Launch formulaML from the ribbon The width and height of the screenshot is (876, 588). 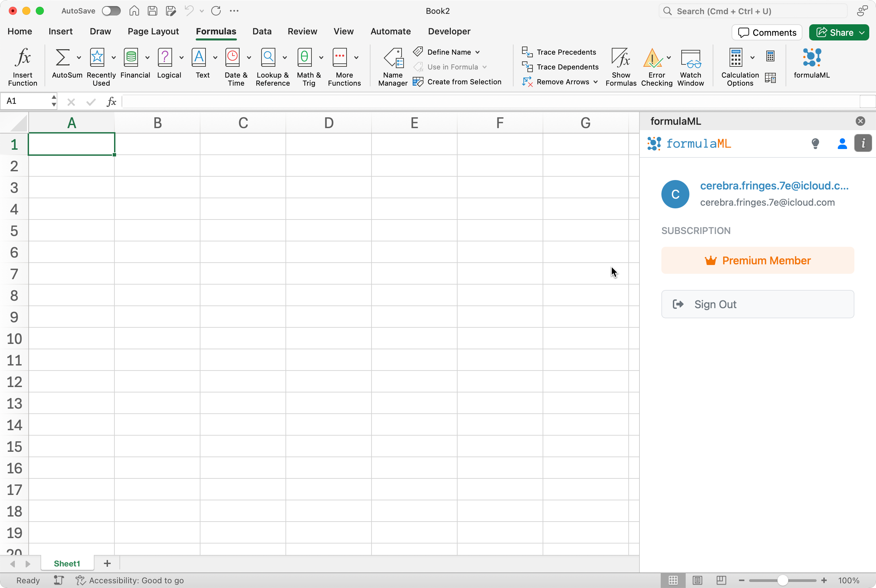812,63
